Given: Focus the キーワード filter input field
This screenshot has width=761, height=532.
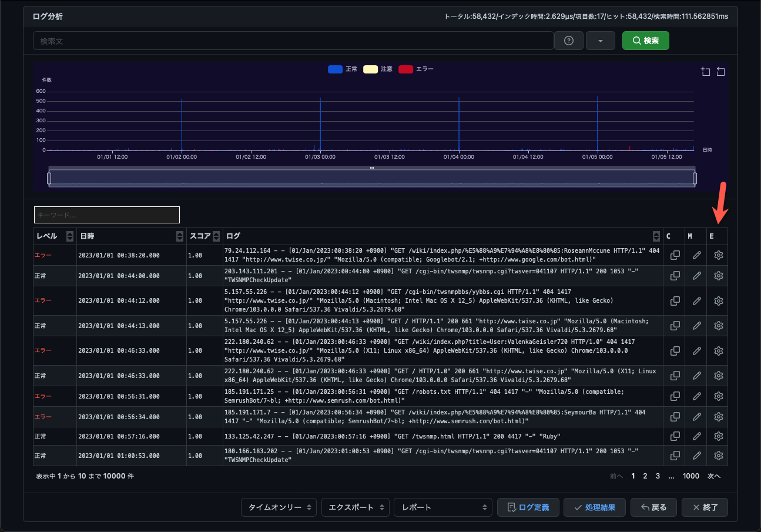Looking at the screenshot, I should click(x=106, y=215).
